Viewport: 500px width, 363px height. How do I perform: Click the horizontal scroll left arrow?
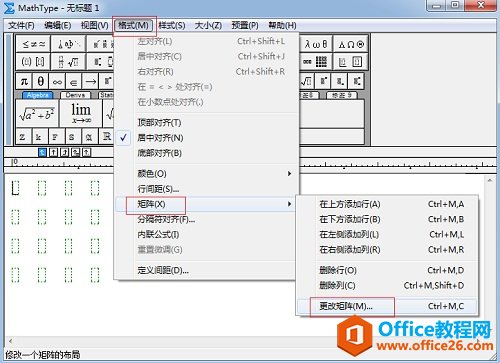click(x=10, y=341)
